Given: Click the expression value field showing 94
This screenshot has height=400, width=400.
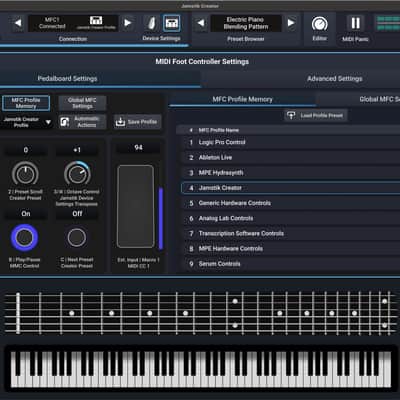Looking at the screenshot, I should coord(138,148).
